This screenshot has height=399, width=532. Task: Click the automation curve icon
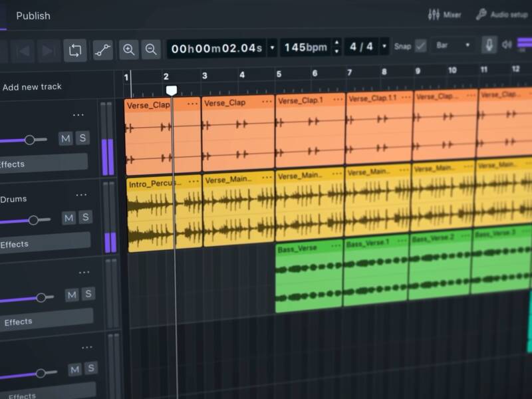coord(102,50)
